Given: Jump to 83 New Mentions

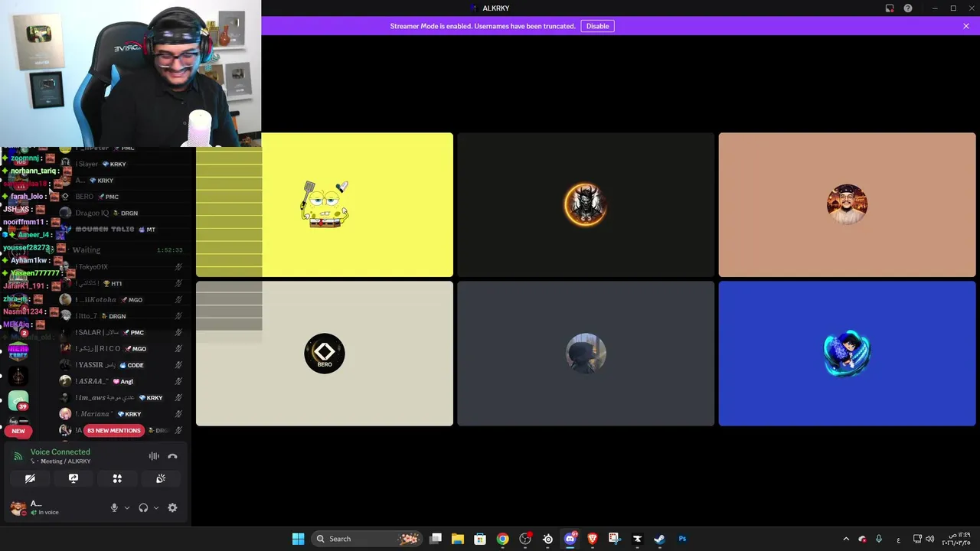Looking at the screenshot, I should point(114,431).
